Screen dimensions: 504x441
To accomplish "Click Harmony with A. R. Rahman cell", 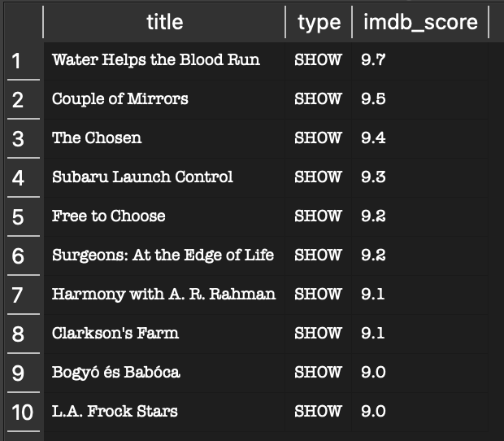I will pyautogui.click(x=164, y=295).
